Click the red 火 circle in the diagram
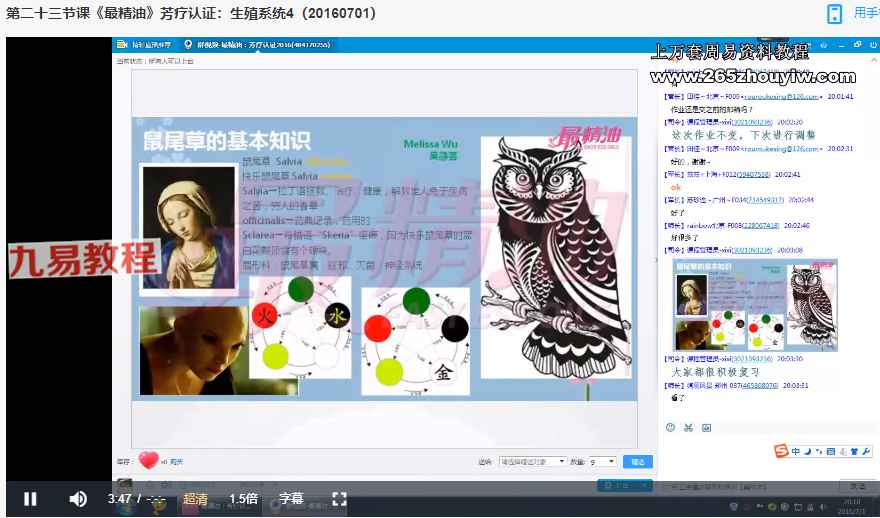Image resolution: width=880 pixels, height=518 pixels. click(x=265, y=315)
